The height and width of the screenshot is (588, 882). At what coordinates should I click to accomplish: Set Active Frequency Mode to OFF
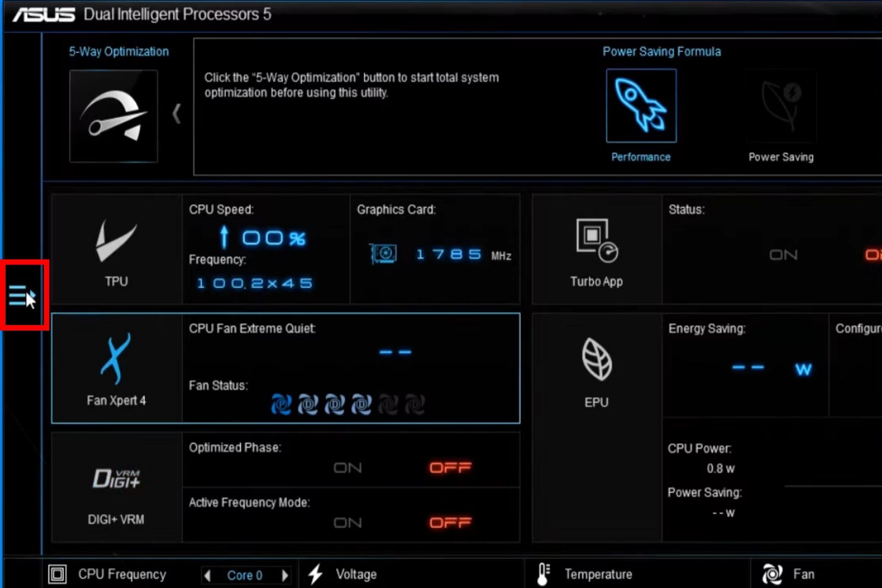tap(451, 523)
